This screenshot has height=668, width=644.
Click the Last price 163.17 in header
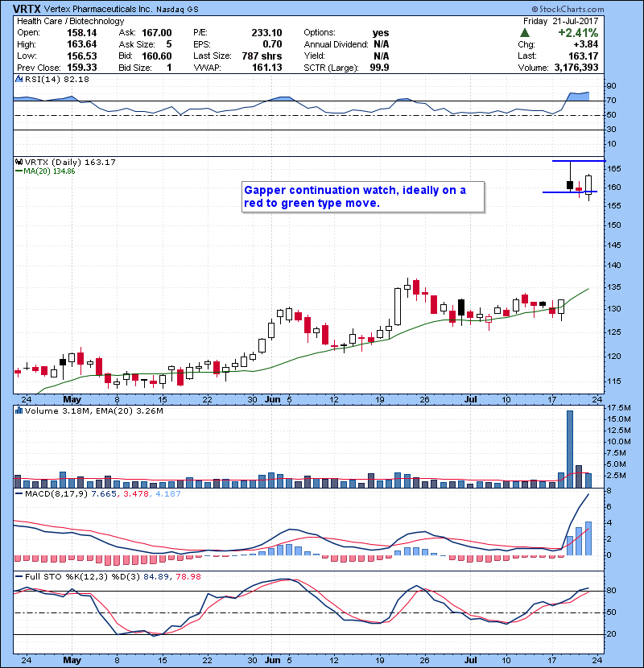tap(583, 56)
